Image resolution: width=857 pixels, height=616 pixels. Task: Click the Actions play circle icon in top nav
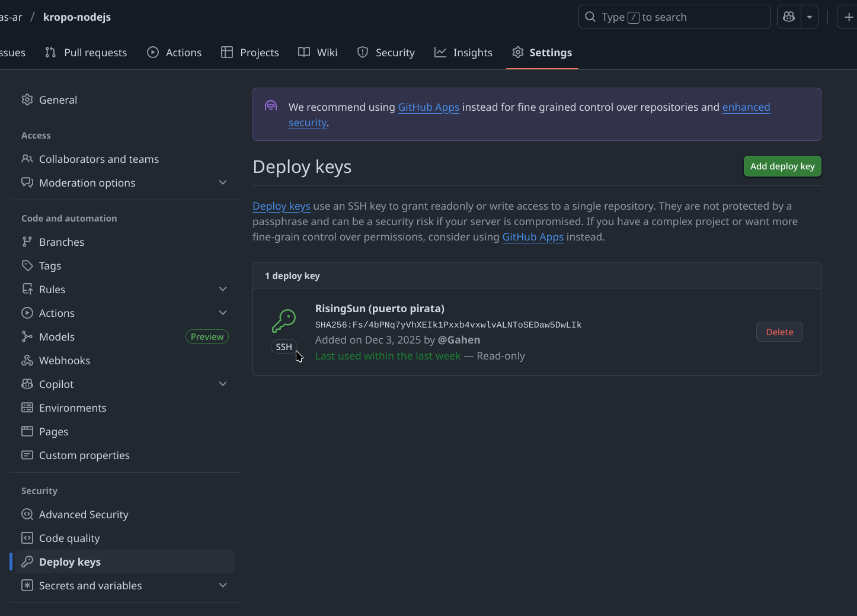(x=153, y=52)
